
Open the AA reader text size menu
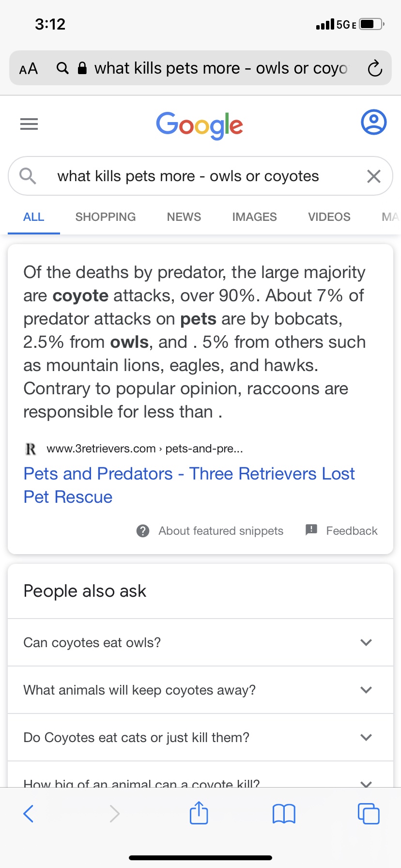coord(29,68)
